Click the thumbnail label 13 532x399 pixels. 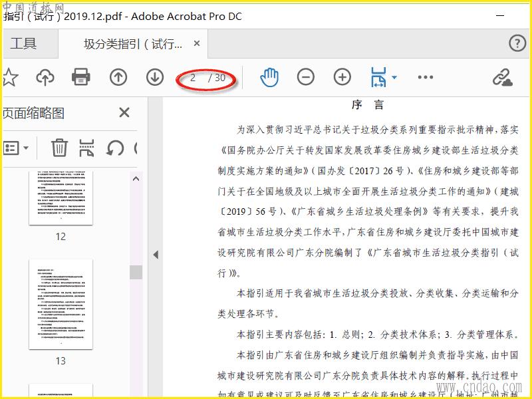61,360
